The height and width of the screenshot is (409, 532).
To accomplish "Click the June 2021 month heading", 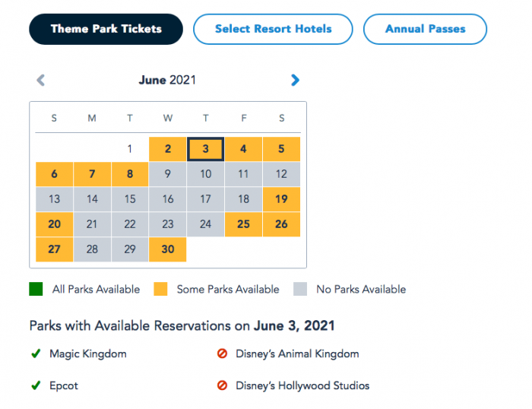I will coord(167,80).
